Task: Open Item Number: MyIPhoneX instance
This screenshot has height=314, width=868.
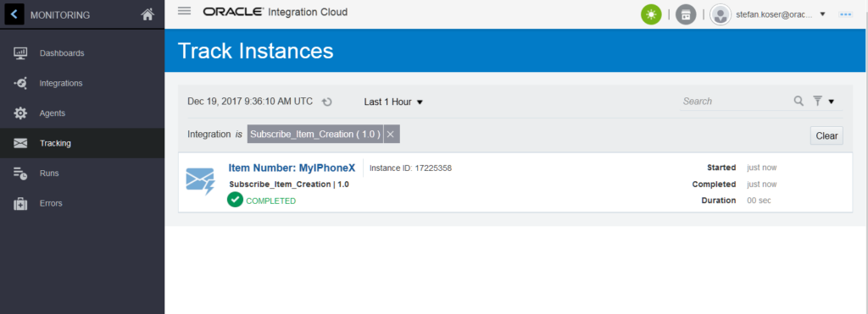Action: coord(292,168)
